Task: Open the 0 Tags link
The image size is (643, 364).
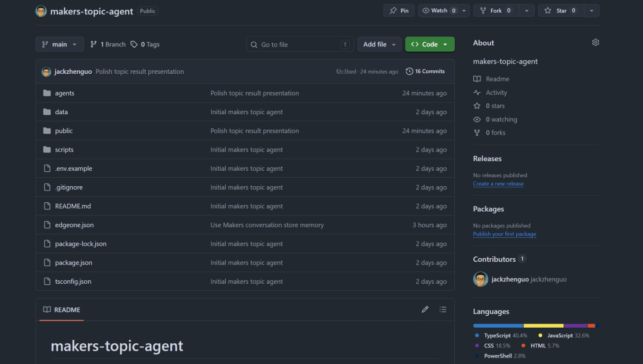Action: (145, 44)
